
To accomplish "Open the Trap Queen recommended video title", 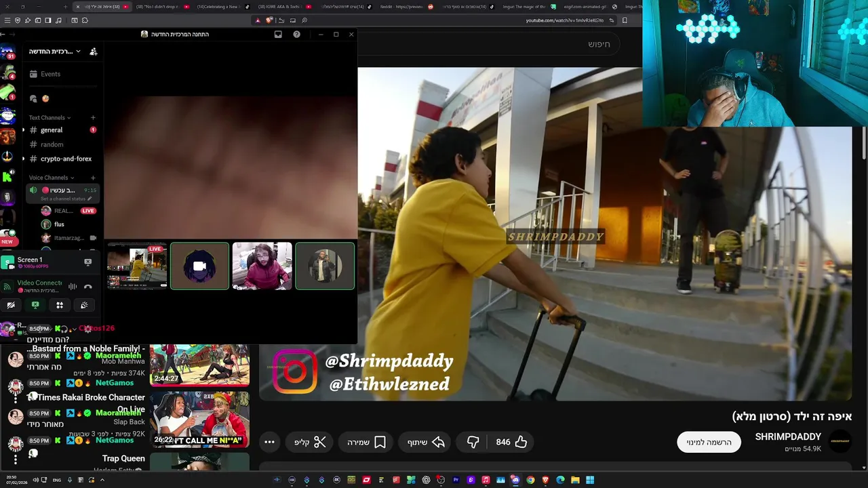I will (123, 459).
